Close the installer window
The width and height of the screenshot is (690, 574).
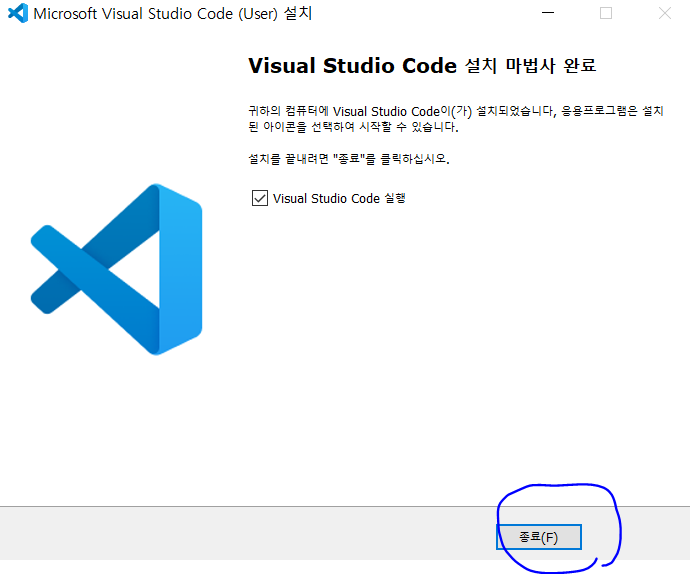point(664,13)
